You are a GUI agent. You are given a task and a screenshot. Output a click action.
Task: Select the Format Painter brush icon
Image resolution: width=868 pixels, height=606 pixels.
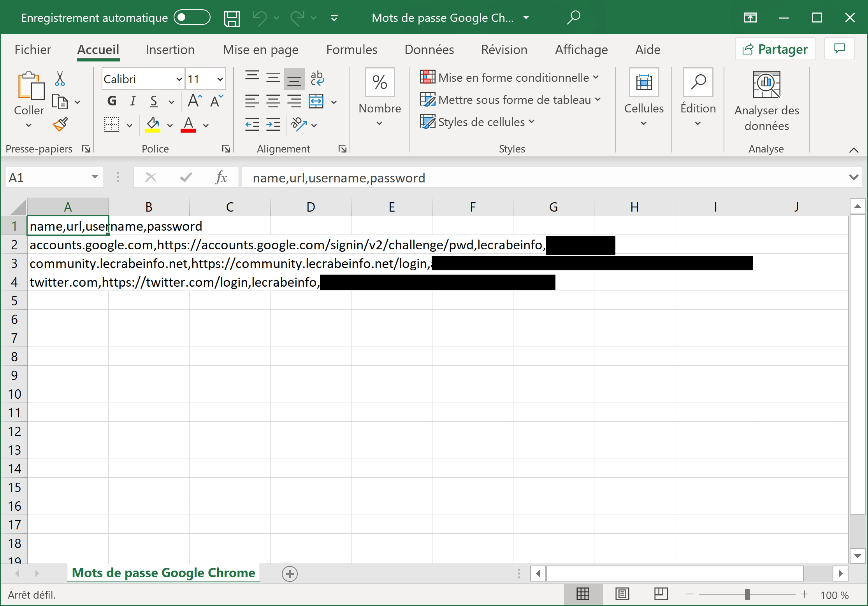[x=60, y=124]
